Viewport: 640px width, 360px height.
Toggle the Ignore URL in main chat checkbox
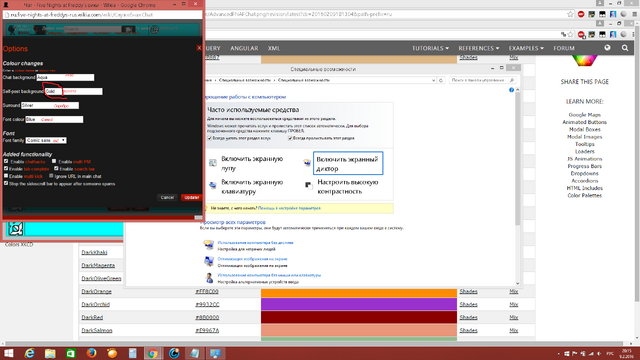[51, 176]
